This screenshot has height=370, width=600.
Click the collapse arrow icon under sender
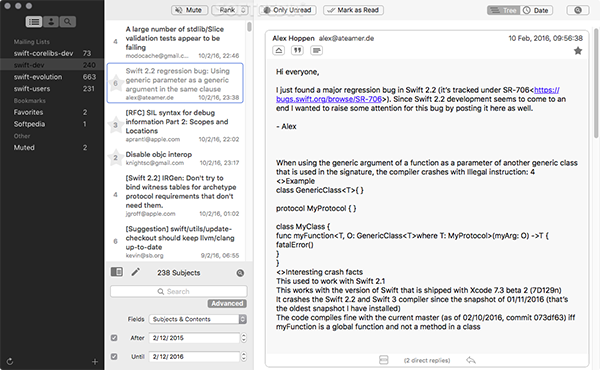(x=279, y=50)
